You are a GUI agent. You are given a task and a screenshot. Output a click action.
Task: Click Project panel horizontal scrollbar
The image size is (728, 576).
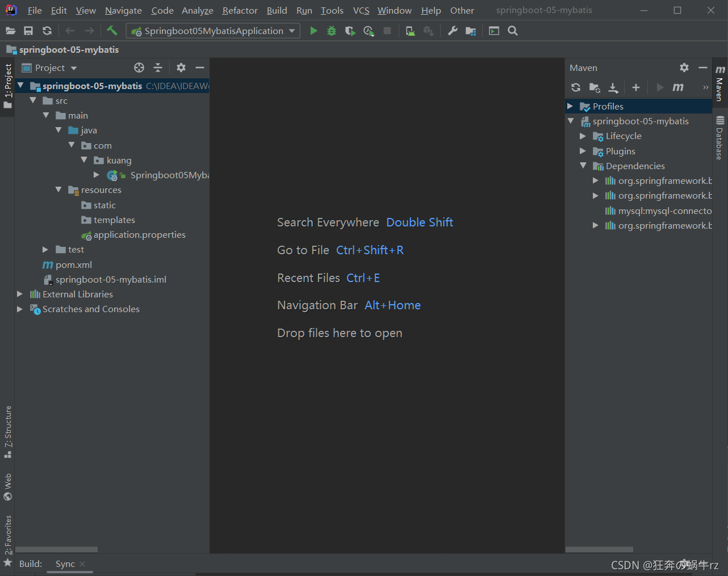click(56, 549)
